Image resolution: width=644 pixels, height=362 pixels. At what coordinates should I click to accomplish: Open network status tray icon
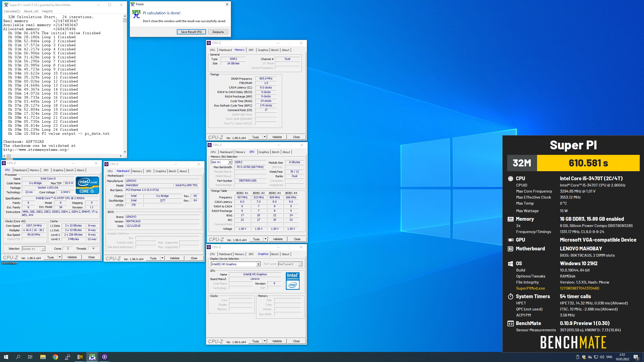click(596, 357)
